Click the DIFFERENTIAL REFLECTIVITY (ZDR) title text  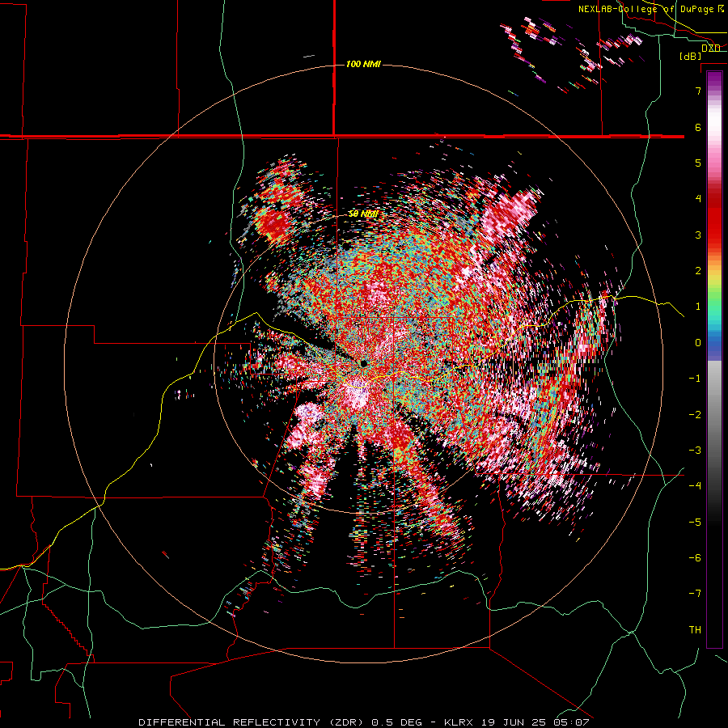click(x=252, y=722)
